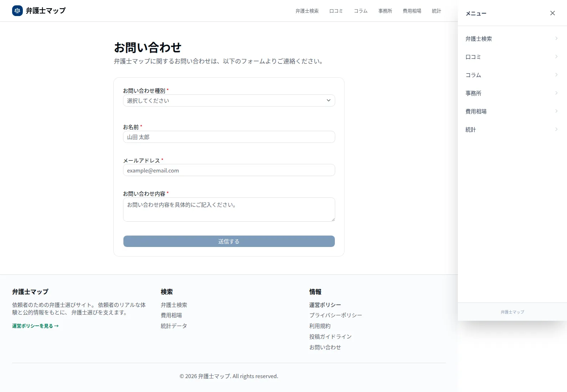The height and width of the screenshot is (392, 567).
Task: Open 事務所 in the side menu
Action: (x=512, y=93)
